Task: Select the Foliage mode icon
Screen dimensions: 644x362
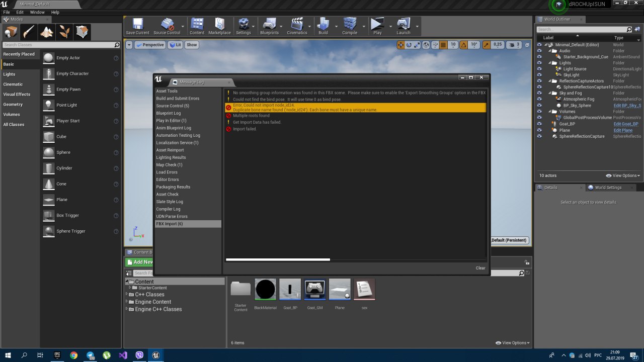Action: (x=64, y=32)
